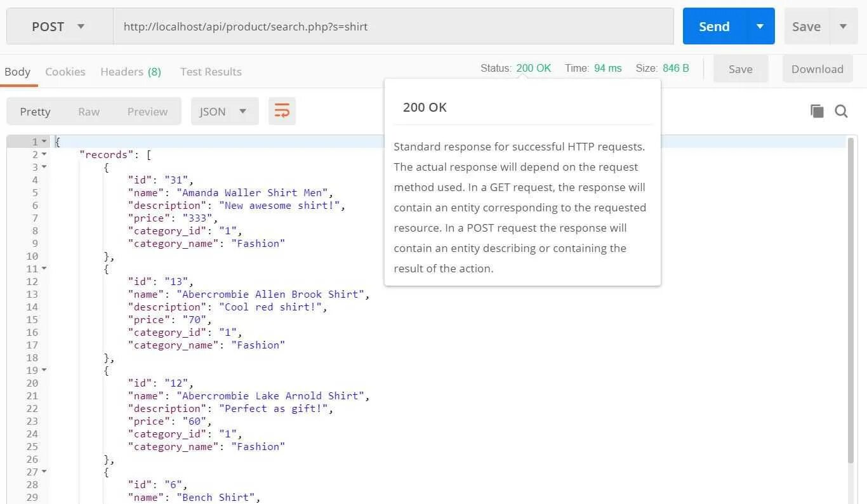This screenshot has height=504, width=867.
Task: Click the "id": "13" line
Action: 161,281
